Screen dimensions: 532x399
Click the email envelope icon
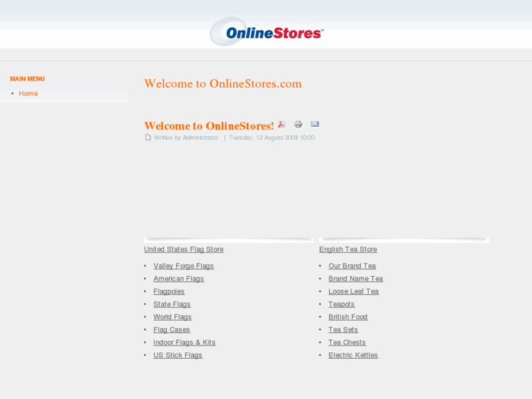coord(315,124)
